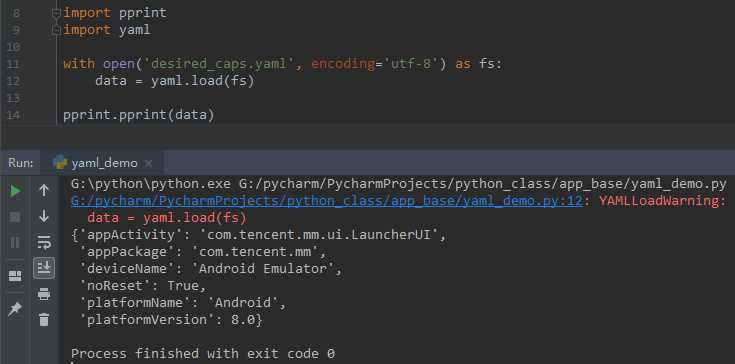
Task: Click the 'platformVersion': 8.0 line
Action: click(171, 320)
